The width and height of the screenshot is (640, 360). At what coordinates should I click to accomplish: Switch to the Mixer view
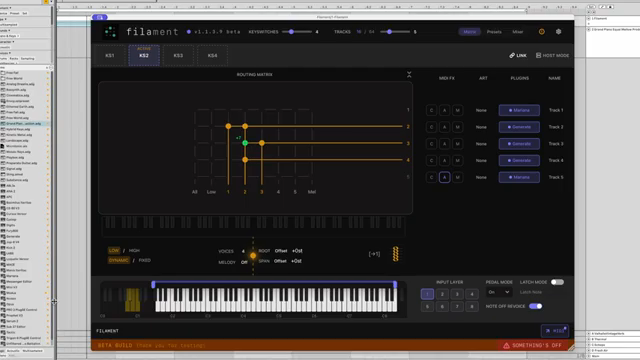coord(518,31)
